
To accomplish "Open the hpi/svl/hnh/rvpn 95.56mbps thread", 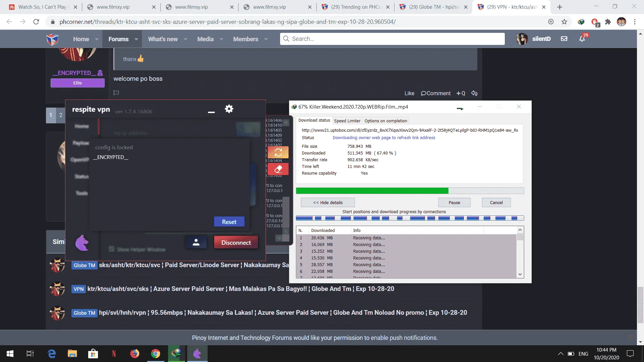I will pyautogui.click(x=283, y=312).
